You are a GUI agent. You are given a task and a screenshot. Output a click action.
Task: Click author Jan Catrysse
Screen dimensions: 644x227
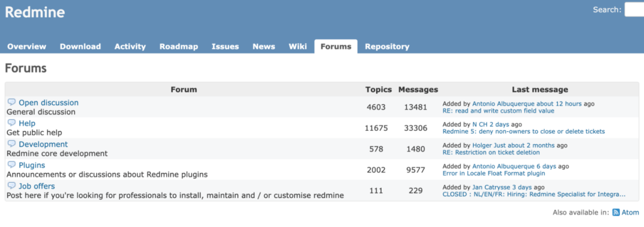[491, 187]
